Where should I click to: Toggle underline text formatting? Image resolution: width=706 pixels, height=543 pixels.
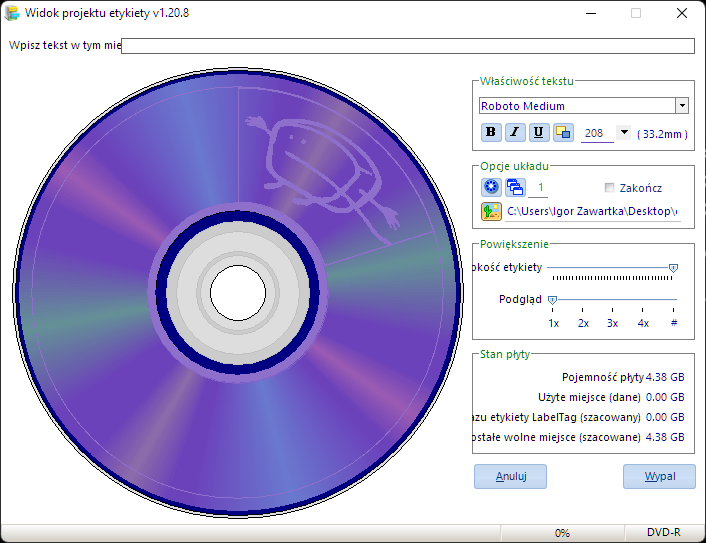(x=539, y=132)
